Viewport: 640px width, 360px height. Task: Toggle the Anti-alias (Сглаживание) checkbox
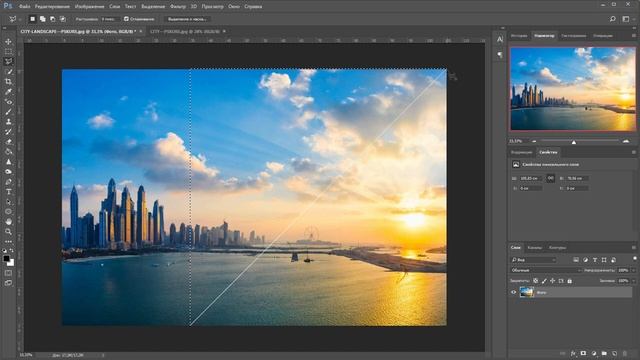point(126,19)
